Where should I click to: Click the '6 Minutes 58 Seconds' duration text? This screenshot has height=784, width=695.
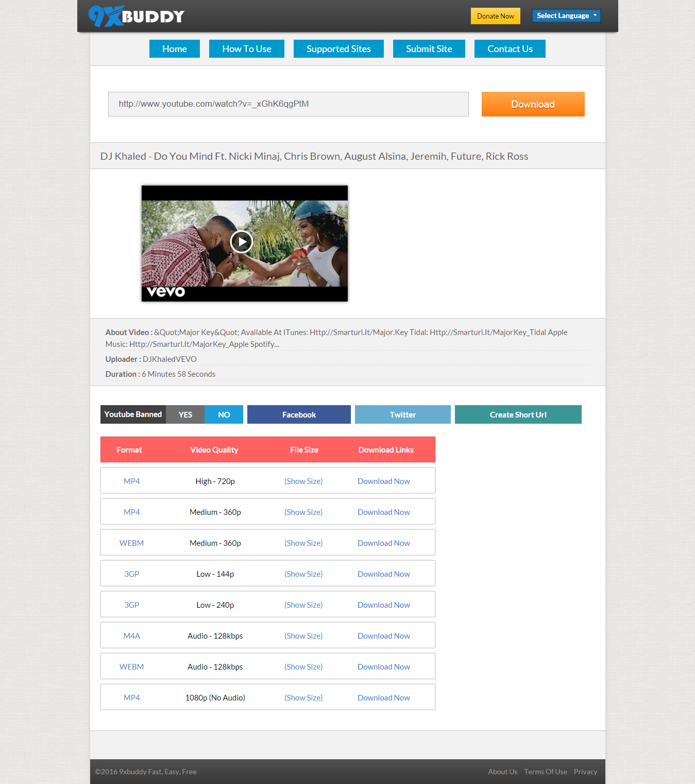coord(179,374)
